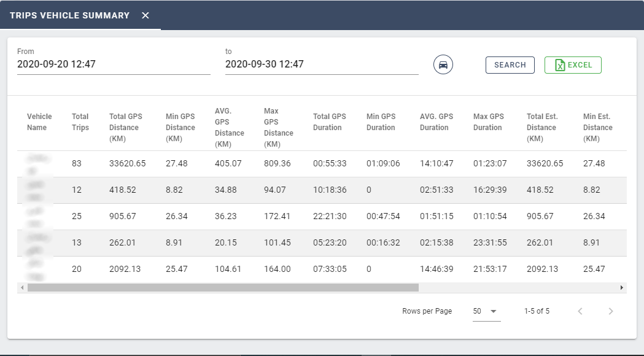Screen dimensions: 644x356
Task: Click the horizontal scrollbar thumb
Action: tap(223, 288)
